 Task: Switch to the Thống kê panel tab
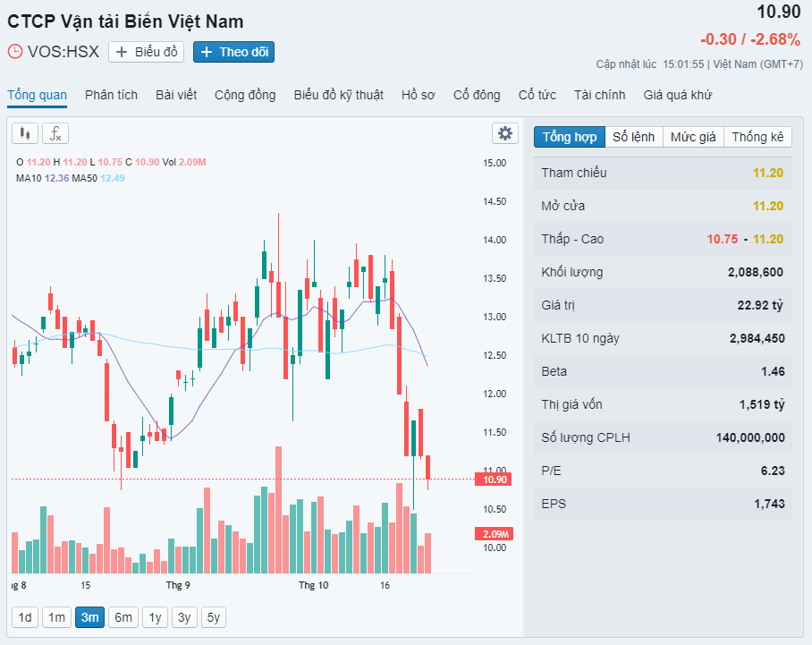click(x=757, y=137)
